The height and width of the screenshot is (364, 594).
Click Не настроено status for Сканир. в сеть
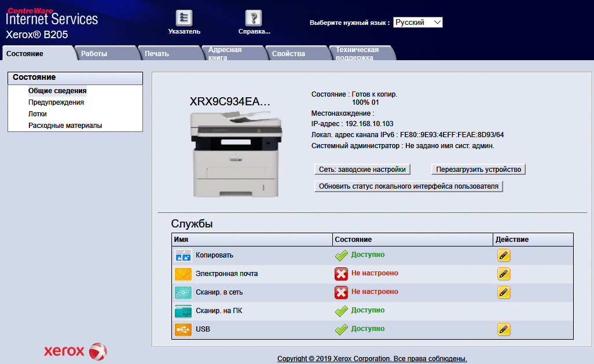pos(375,292)
